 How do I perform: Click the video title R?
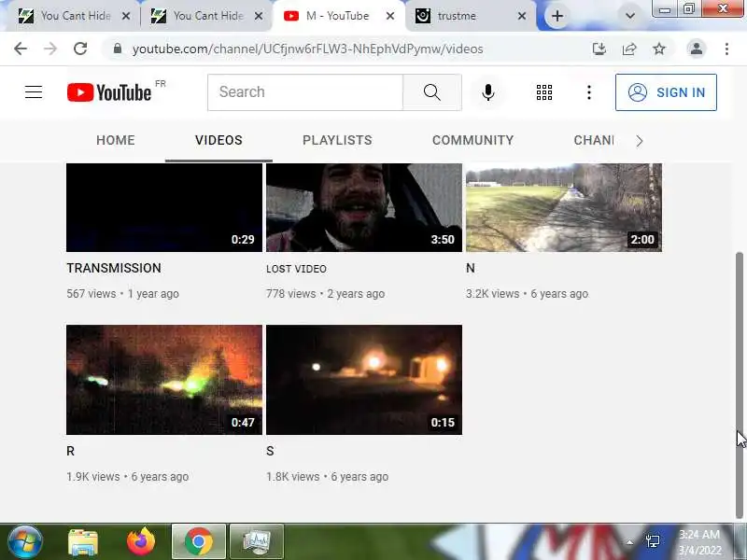coord(71,451)
